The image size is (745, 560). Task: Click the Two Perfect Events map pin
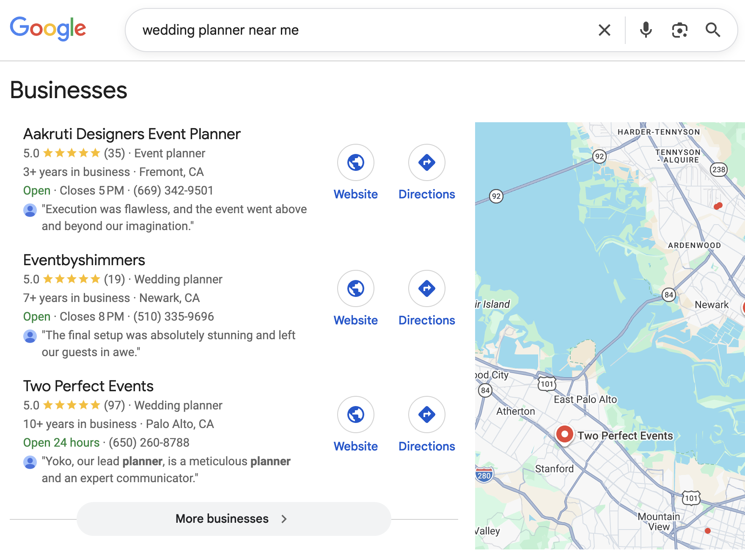tap(564, 434)
